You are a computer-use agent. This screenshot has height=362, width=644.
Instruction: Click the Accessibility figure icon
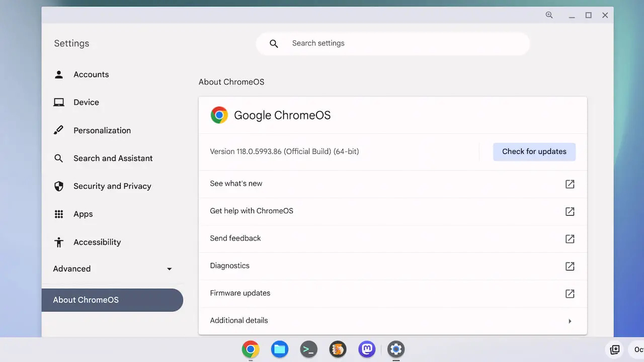[x=59, y=242]
